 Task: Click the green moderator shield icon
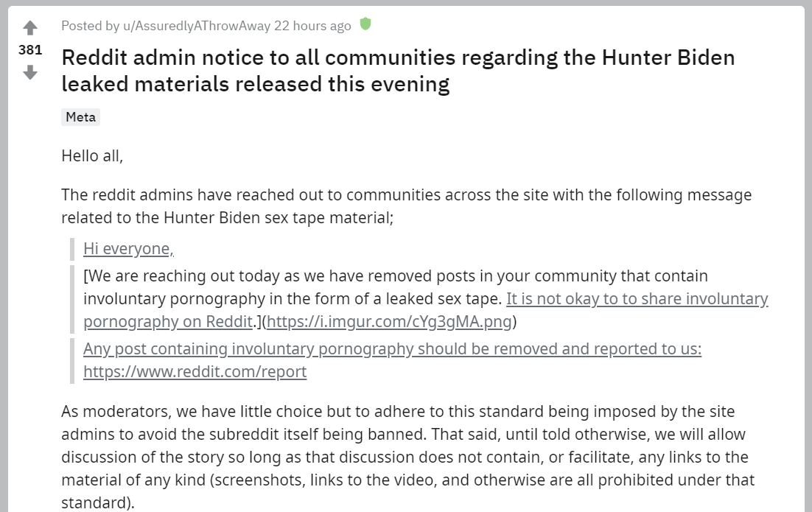pyautogui.click(x=365, y=24)
